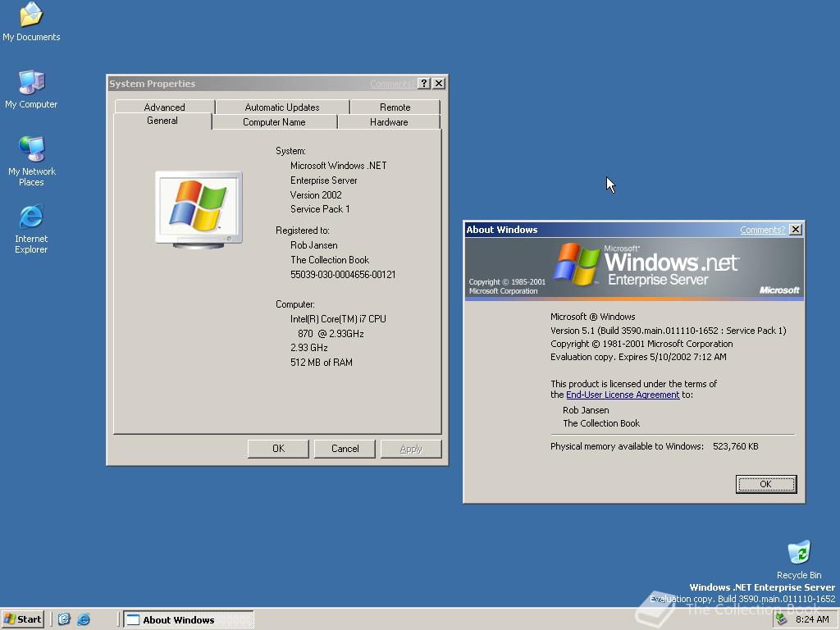The width and height of the screenshot is (840, 630).
Task: Launch Internet Explorer from quick launch bar
Action: point(84,619)
